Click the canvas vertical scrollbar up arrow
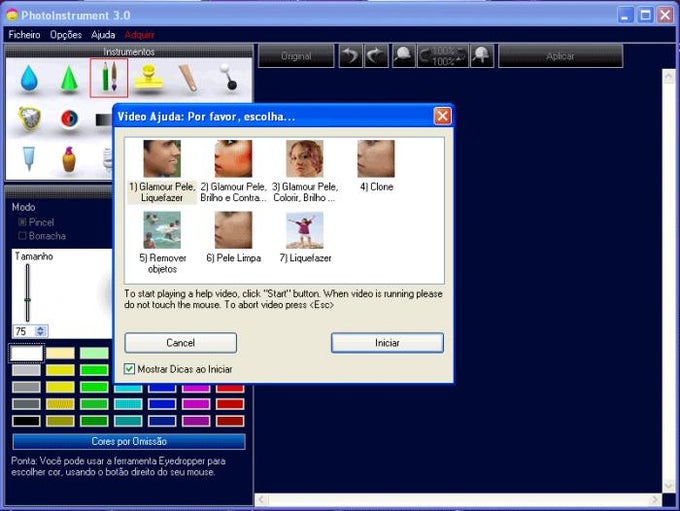The image size is (680, 511). pos(668,77)
